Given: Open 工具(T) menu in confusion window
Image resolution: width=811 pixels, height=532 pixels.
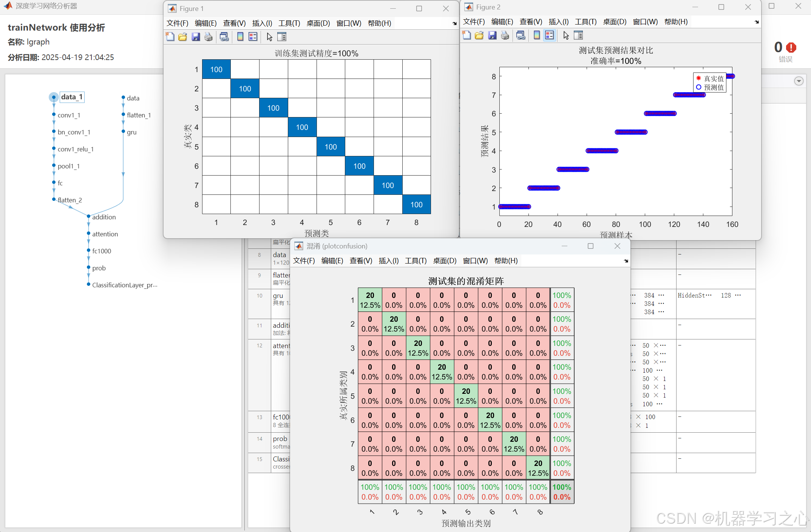Looking at the screenshot, I should (x=416, y=261).
